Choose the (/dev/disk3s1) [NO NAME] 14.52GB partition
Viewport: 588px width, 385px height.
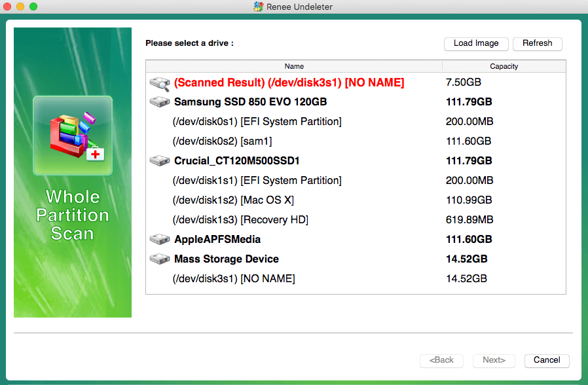pyautogui.click(x=234, y=278)
